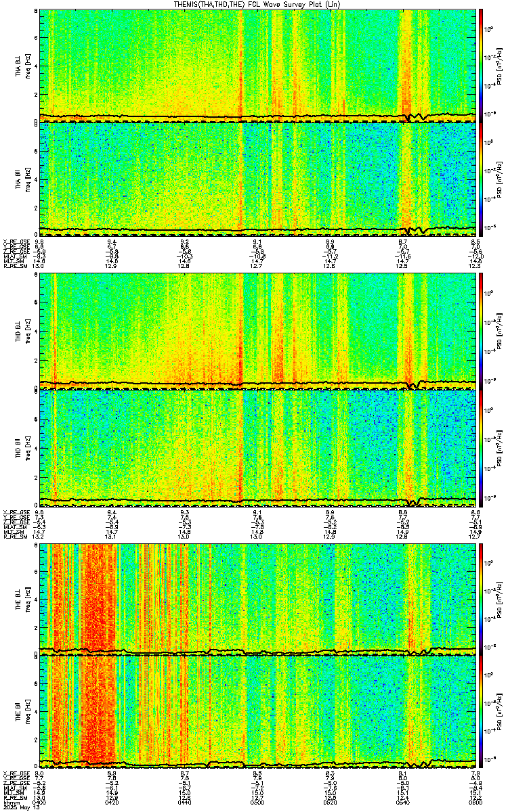Click the 0520 time tick label

(331, 802)
